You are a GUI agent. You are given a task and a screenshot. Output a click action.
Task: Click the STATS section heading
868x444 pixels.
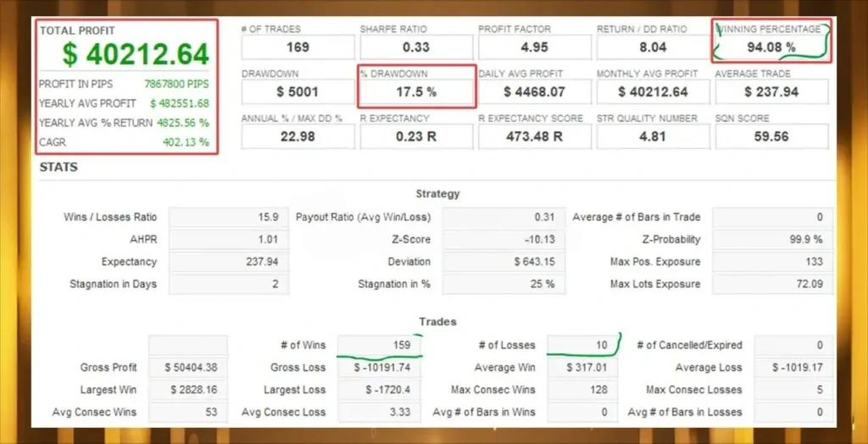tap(58, 167)
